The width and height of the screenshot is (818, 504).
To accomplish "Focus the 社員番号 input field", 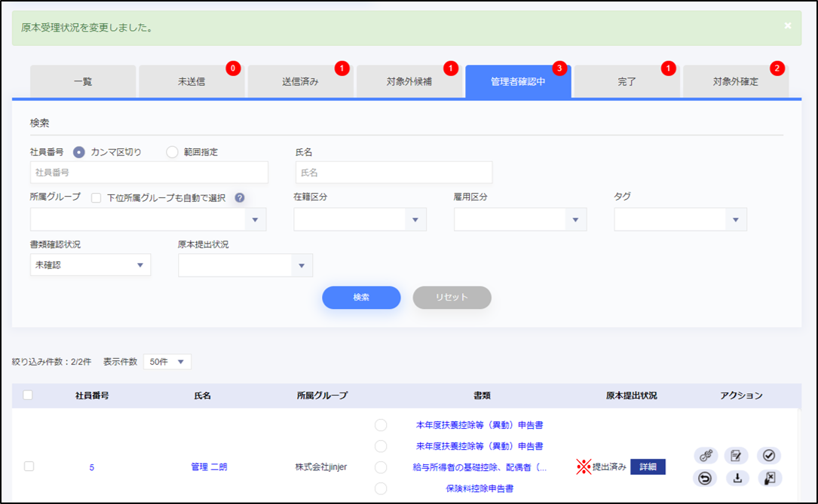I will [x=149, y=173].
